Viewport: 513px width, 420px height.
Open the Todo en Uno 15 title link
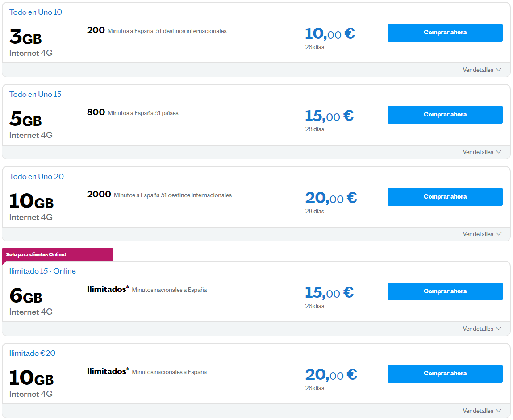pos(35,95)
